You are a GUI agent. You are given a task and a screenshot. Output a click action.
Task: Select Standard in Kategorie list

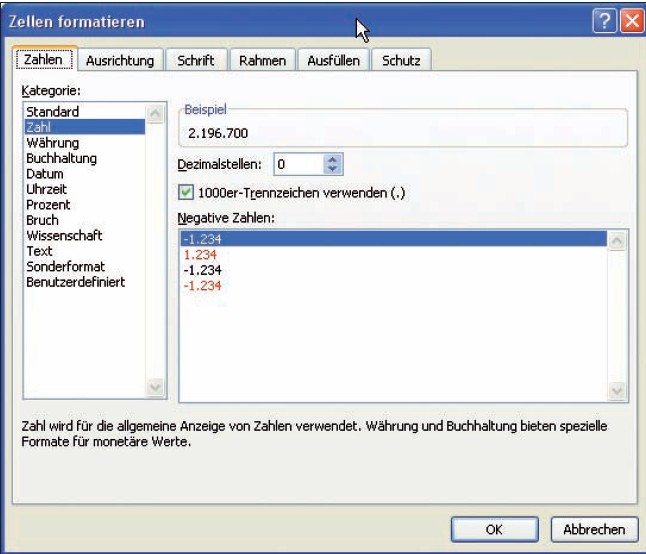(x=84, y=112)
